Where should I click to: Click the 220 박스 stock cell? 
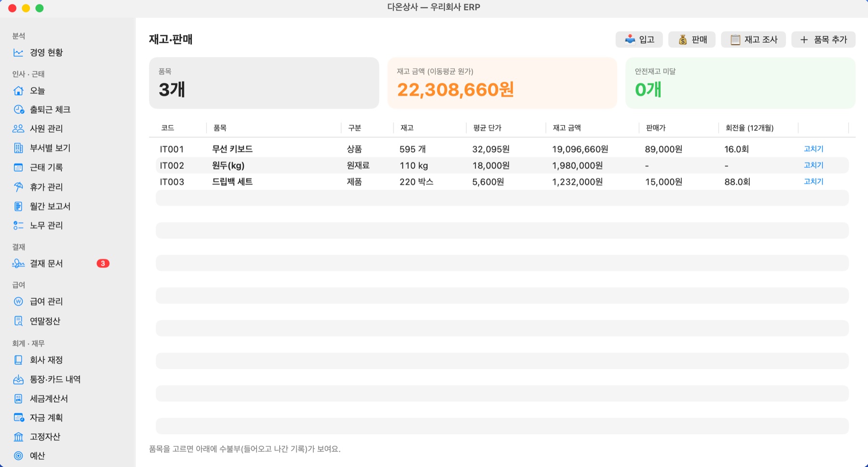click(x=416, y=182)
